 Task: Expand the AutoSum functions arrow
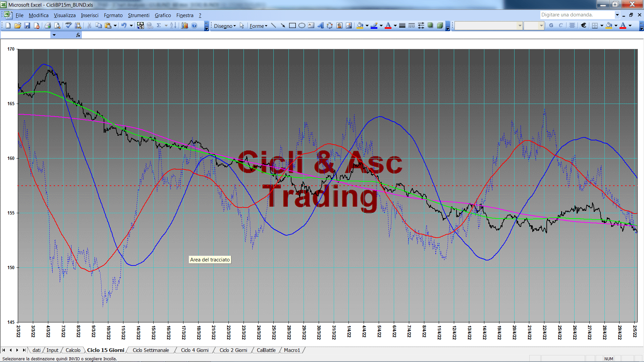166,25
